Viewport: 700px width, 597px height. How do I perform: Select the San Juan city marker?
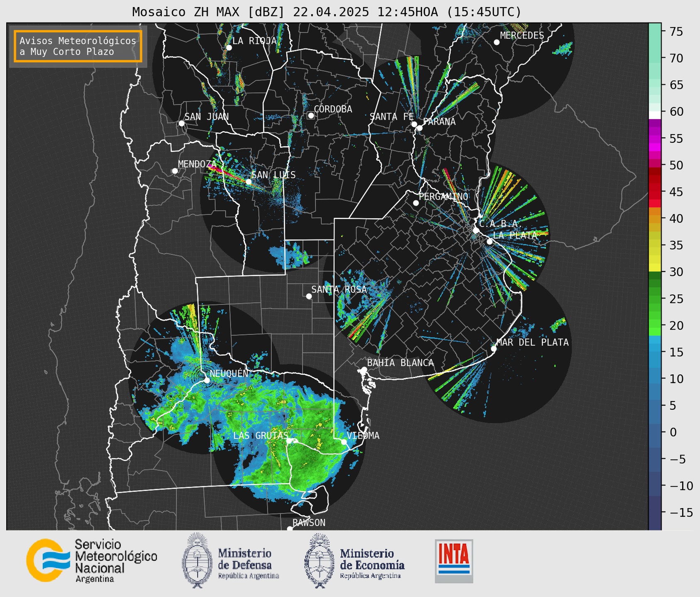(x=181, y=123)
